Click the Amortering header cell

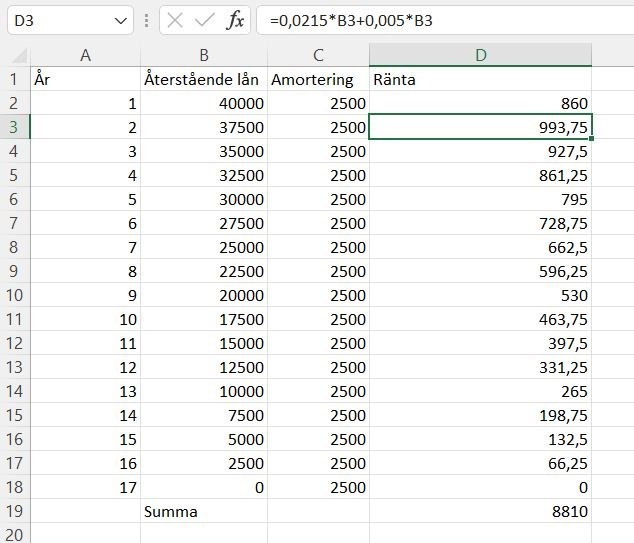(x=318, y=79)
